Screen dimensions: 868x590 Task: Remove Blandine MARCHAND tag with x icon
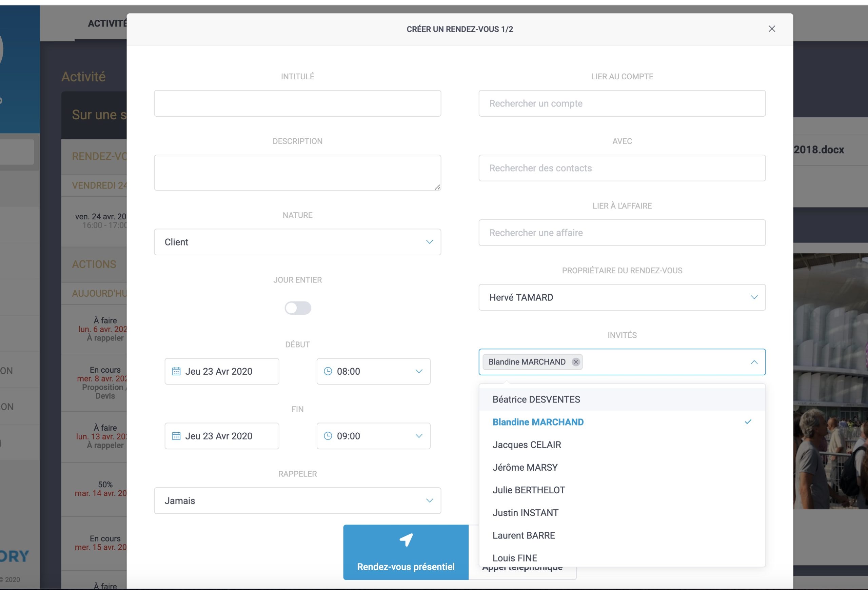pos(575,362)
